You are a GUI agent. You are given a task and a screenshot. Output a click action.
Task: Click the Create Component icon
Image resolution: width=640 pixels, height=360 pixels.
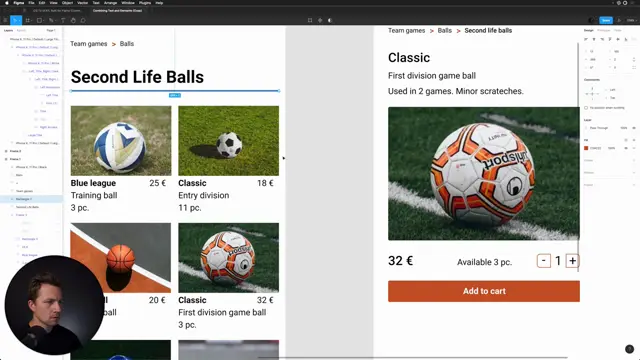(x=320, y=20)
